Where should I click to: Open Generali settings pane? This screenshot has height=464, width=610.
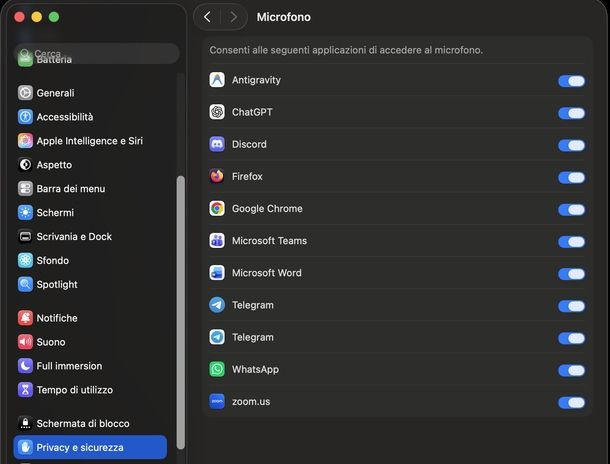[91, 93]
